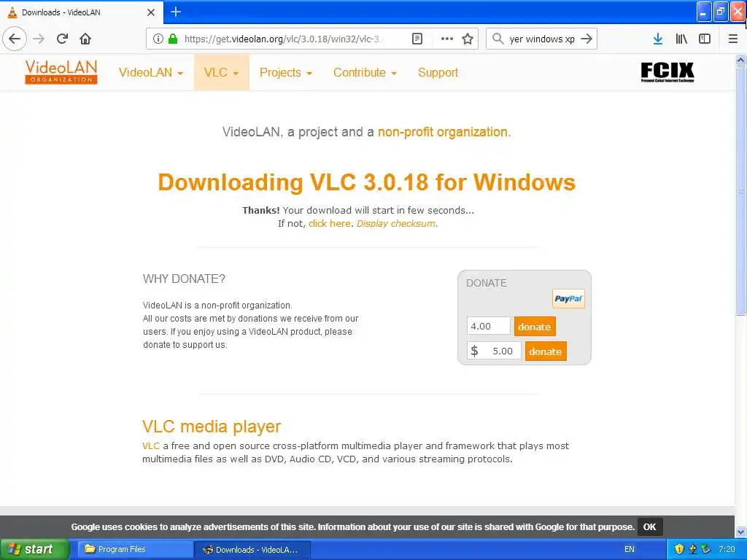Click the 'Downloading VLC 3.0.18 for Windows' heading
The image size is (747, 560).
[367, 182]
